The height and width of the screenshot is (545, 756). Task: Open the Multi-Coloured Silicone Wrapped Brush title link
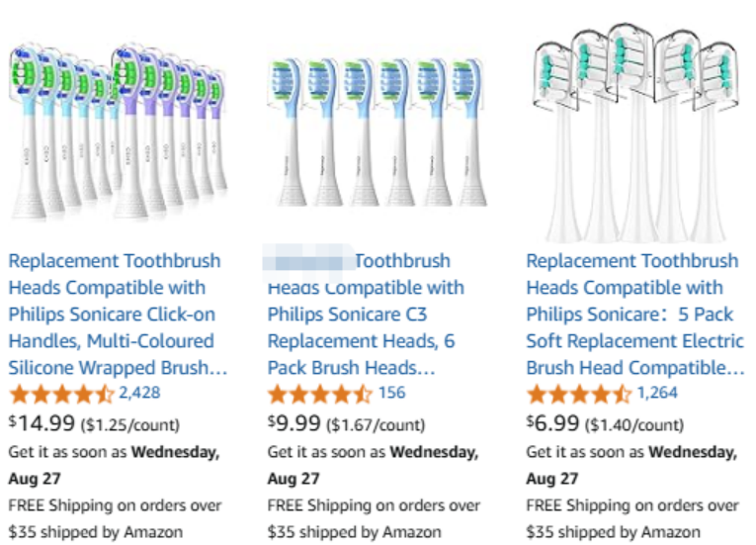[x=117, y=315]
